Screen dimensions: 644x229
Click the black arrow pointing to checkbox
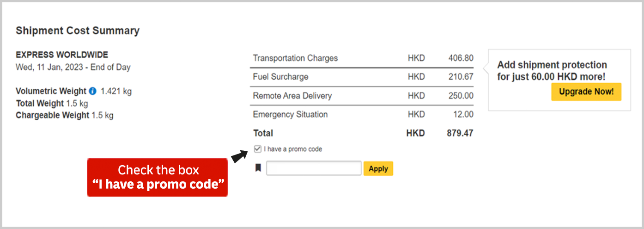(x=239, y=156)
